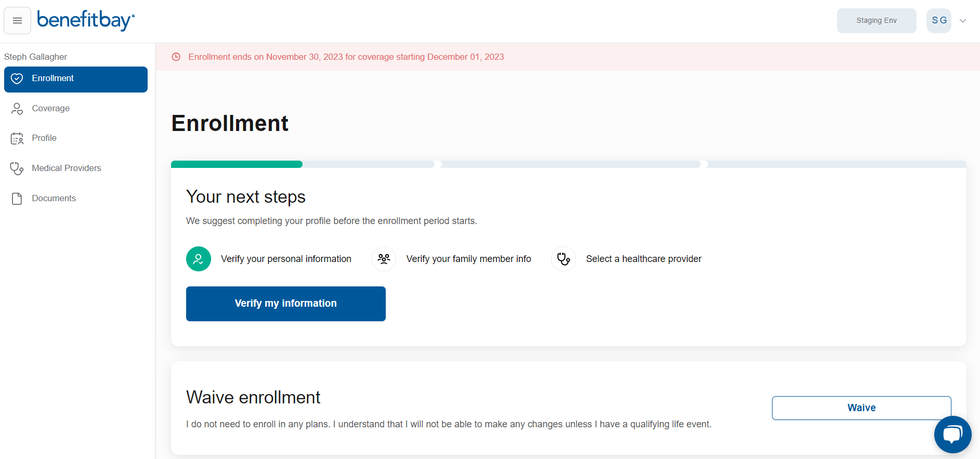Open the chat support bubble

(x=952, y=434)
